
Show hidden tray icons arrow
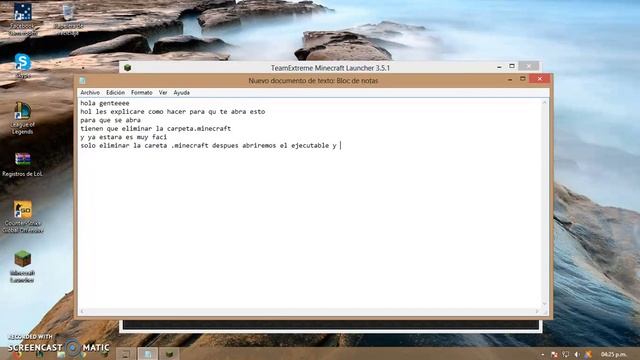(543, 354)
